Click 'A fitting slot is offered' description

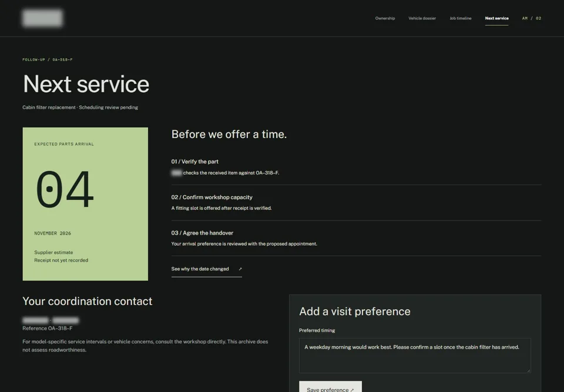[221, 208]
